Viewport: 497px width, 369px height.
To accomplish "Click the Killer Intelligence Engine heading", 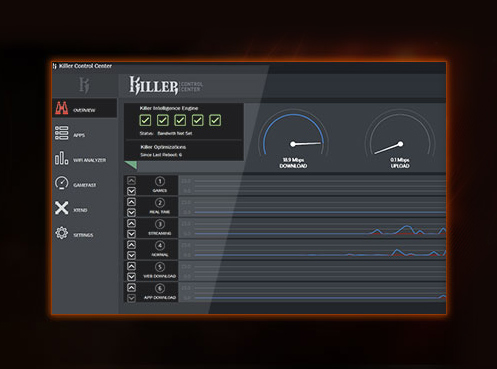I will point(169,108).
